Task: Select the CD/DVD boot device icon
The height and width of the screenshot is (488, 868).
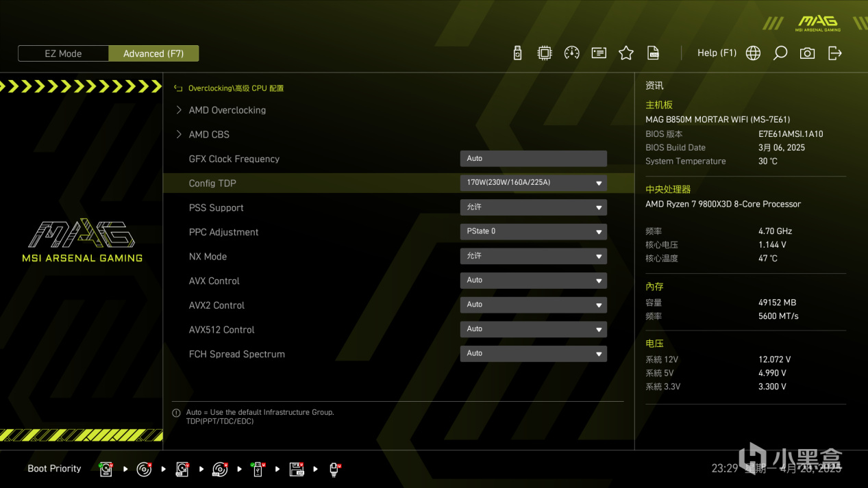Action: click(x=144, y=469)
